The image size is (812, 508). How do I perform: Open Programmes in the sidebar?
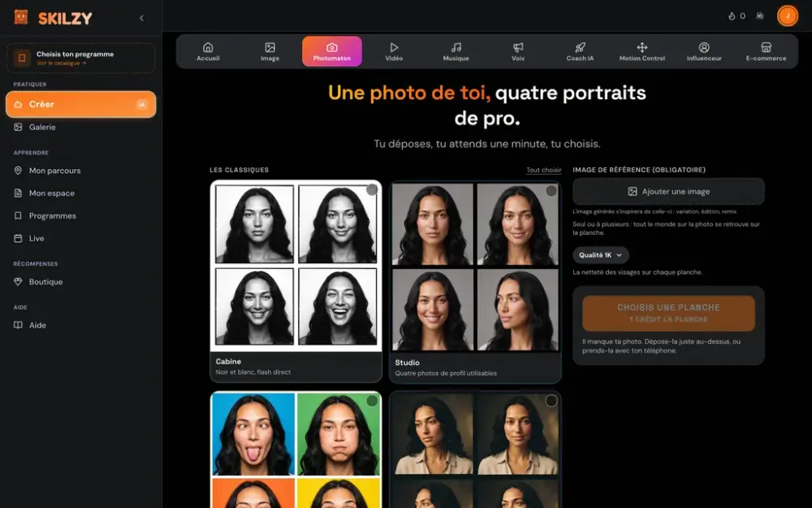80,215
